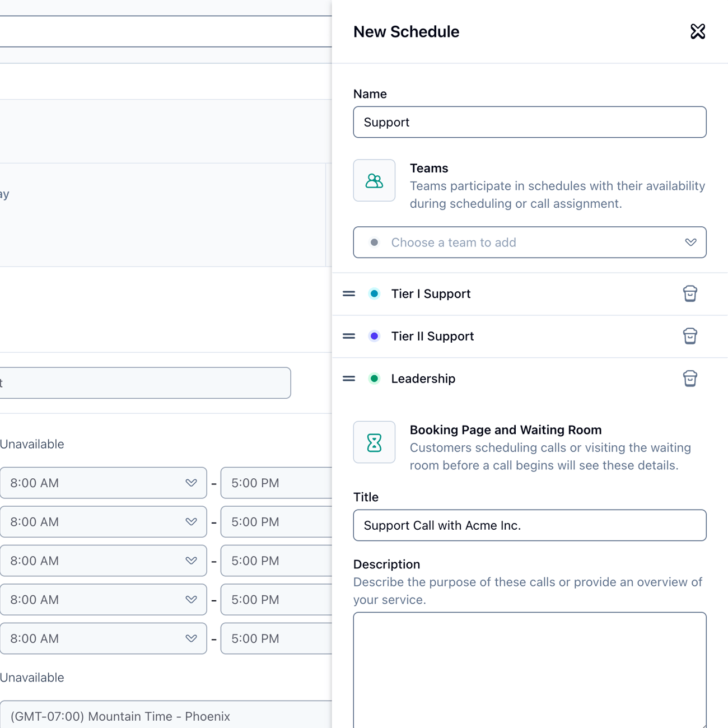Close the New Schedule panel
Screen dimensions: 728x728
[698, 31]
